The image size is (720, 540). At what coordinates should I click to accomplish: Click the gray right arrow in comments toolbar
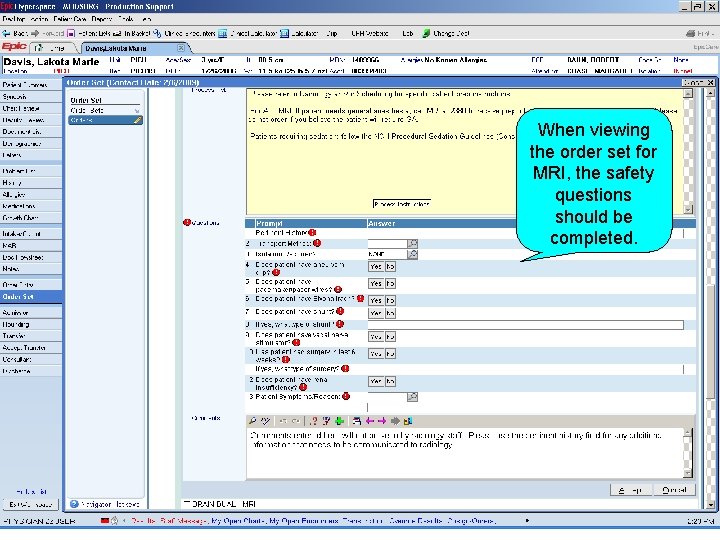tap(395, 421)
